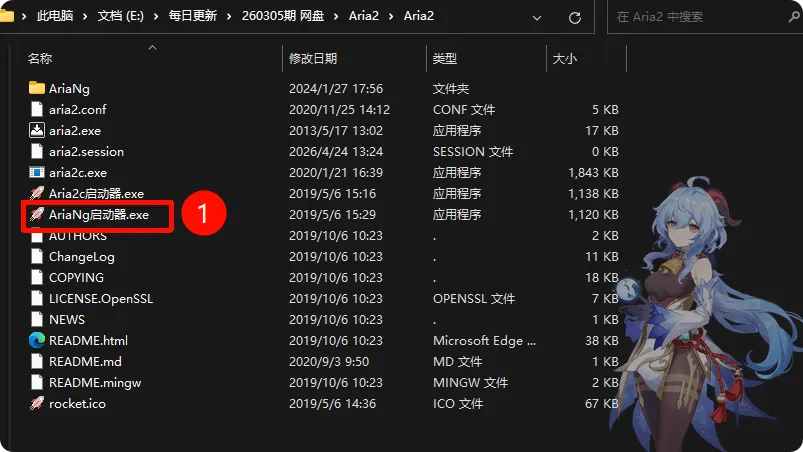This screenshot has height=452, width=803.
Task: Expand chevron after 此电脑 in breadcrumb
Action: 85,16
